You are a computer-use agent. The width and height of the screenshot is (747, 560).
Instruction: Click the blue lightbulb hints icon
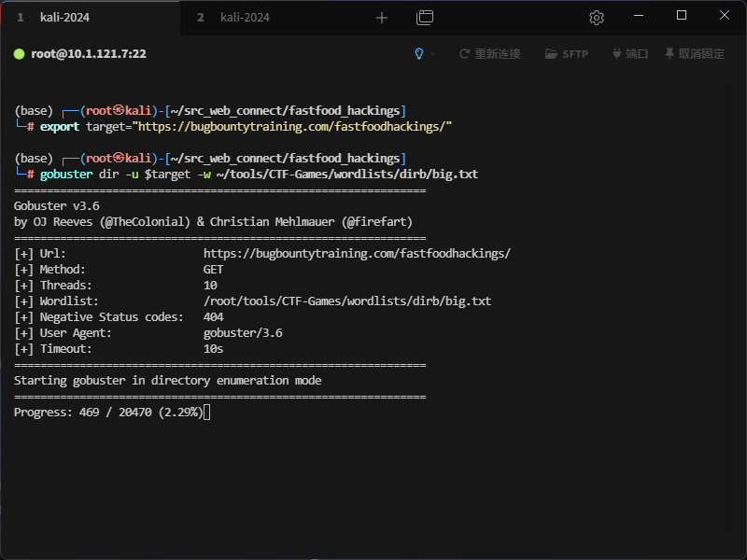click(419, 54)
